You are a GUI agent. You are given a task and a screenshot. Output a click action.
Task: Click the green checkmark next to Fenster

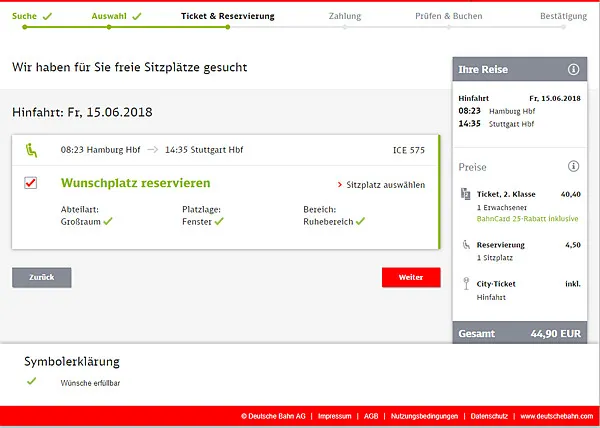click(x=219, y=221)
